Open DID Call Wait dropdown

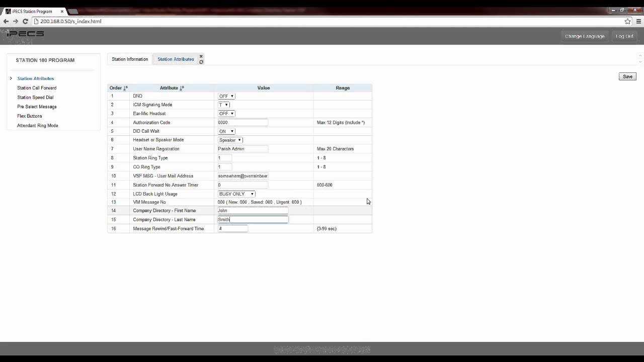coord(226,131)
